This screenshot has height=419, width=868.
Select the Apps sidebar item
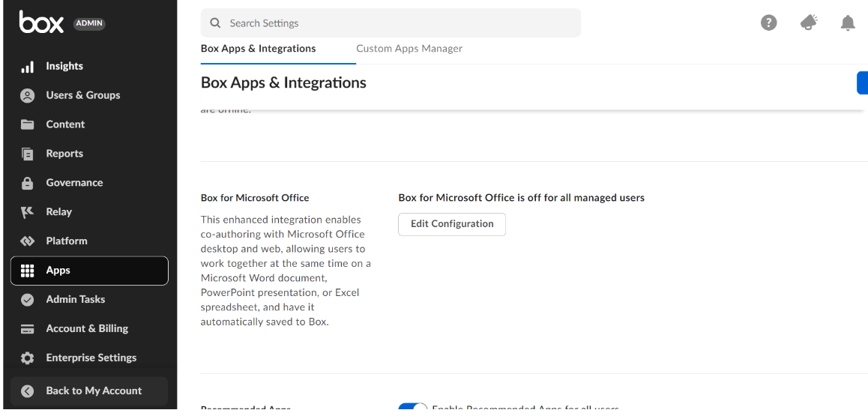89,271
